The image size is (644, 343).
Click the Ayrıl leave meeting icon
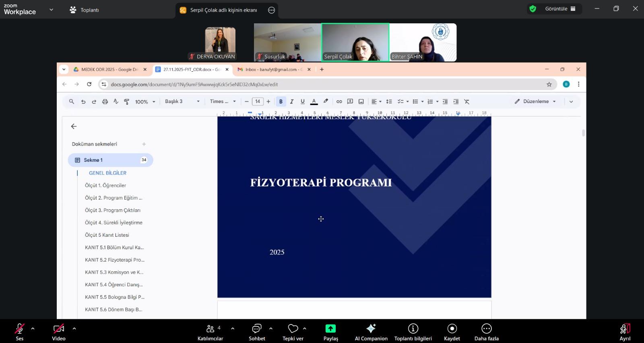[x=625, y=329]
